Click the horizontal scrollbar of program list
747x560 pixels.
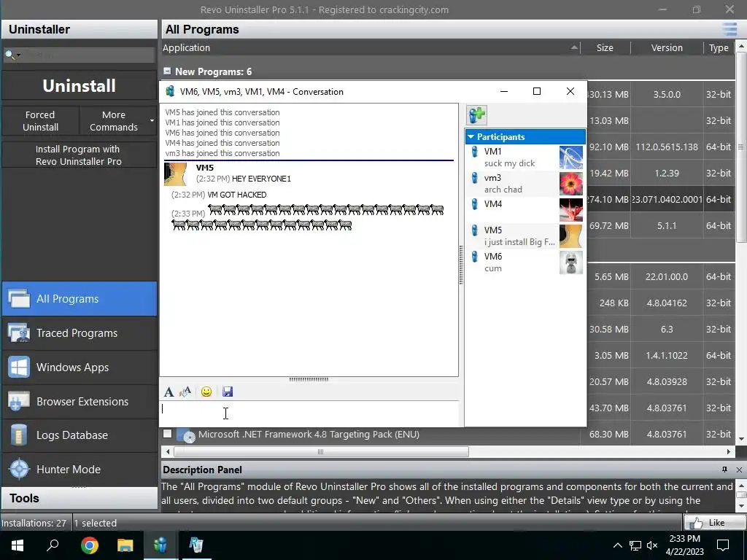322,451
